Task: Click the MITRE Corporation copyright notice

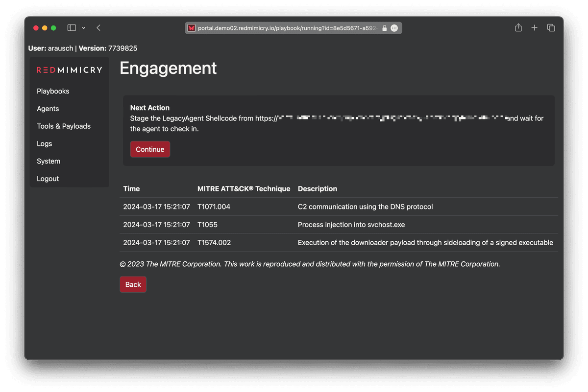Action: pyautogui.click(x=310, y=264)
